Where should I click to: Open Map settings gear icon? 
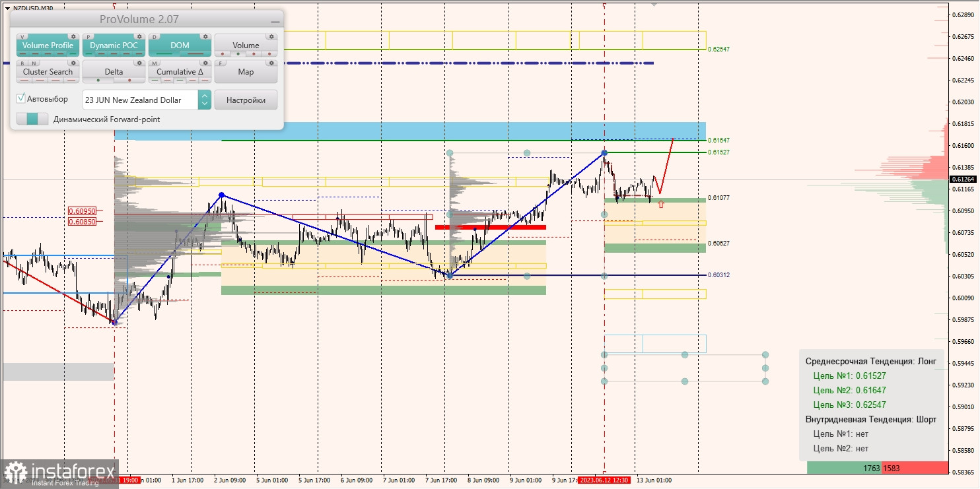click(271, 63)
